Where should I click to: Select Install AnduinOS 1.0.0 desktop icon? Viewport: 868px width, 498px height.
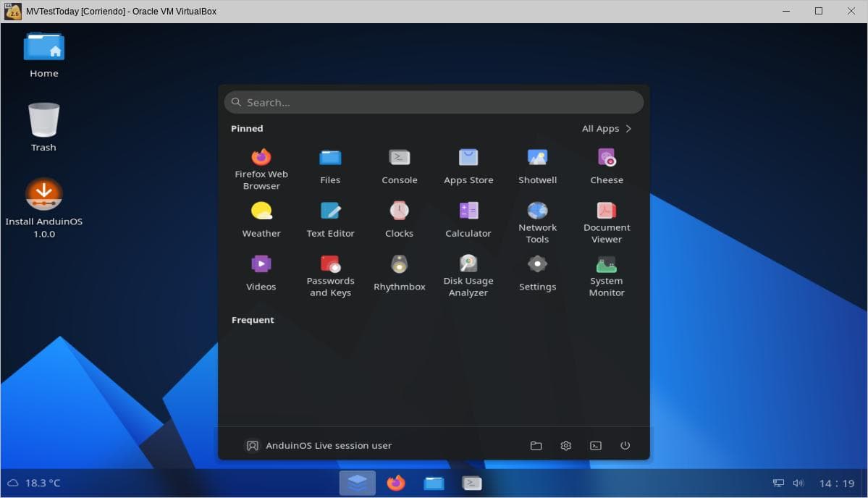(43, 208)
